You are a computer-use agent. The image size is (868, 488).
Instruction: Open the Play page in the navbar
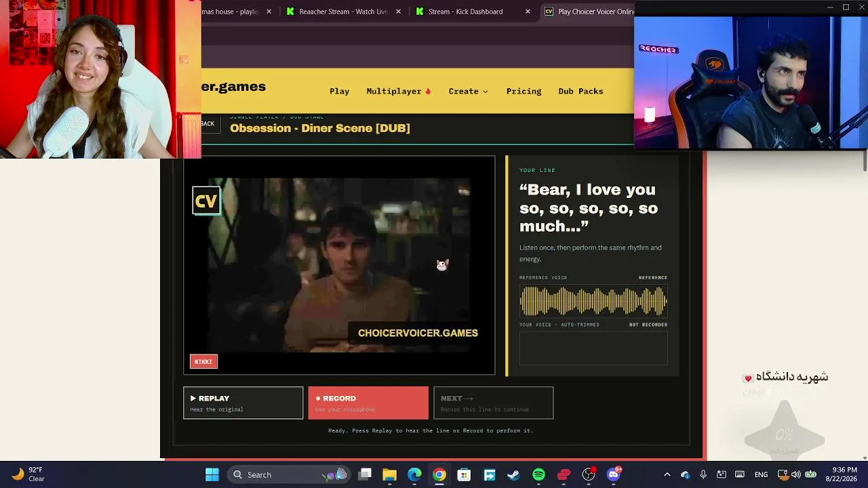pyautogui.click(x=339, y=91)
